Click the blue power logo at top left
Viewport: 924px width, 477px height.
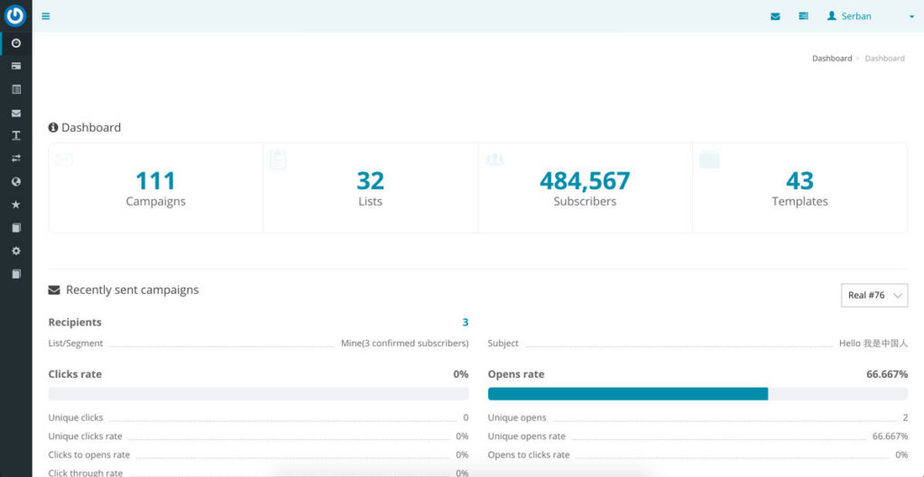tap(16, 15)
